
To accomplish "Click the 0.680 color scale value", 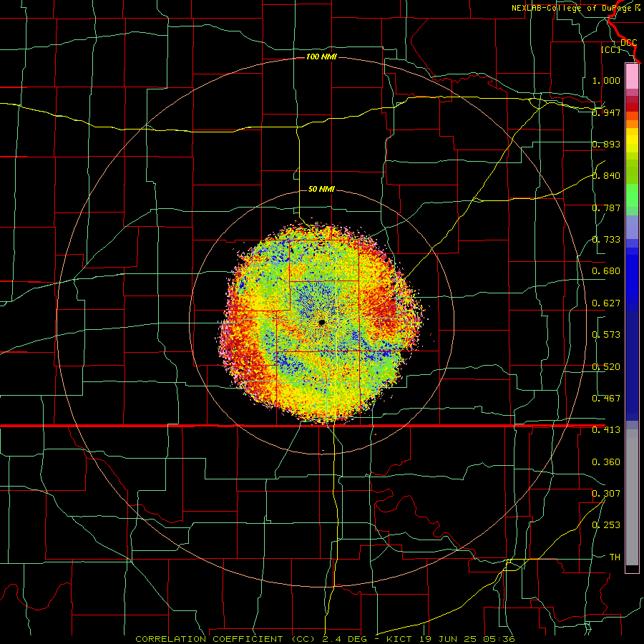I will (606, 271).
